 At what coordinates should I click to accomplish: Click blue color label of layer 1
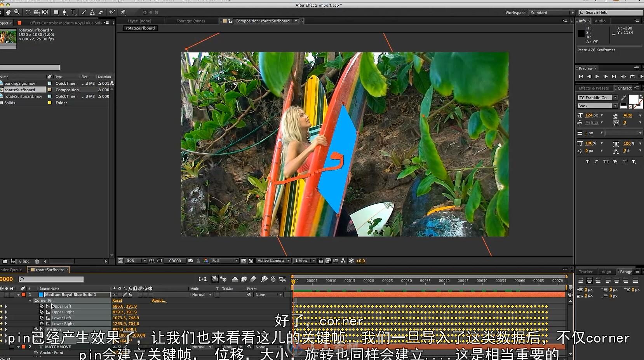pos(41,295)
